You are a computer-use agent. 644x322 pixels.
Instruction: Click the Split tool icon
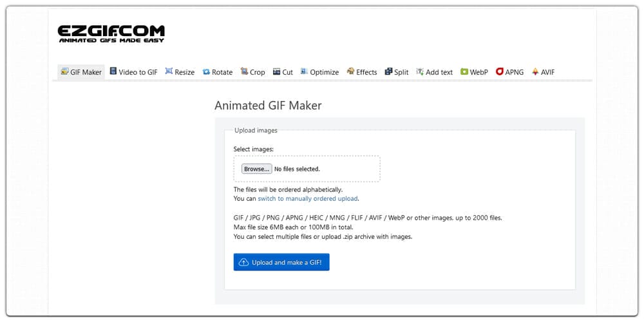[x=388, y=71]
